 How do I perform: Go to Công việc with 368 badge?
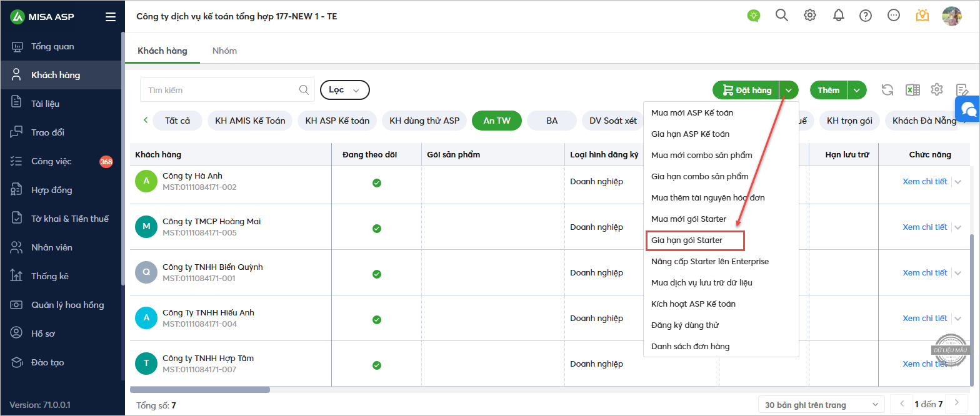click(x=61, y=161)
